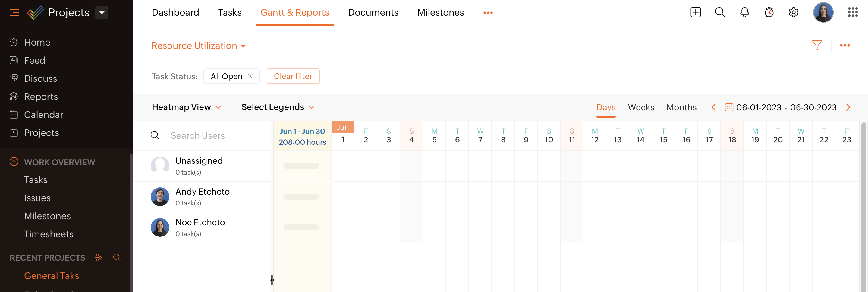
Task: Click Noe Etcheto's avatar
Action: pos(160,228)
